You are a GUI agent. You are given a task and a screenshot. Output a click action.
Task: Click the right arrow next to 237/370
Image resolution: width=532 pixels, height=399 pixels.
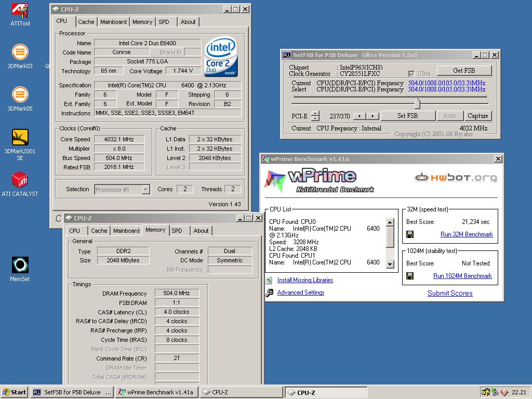click(373, 116)
